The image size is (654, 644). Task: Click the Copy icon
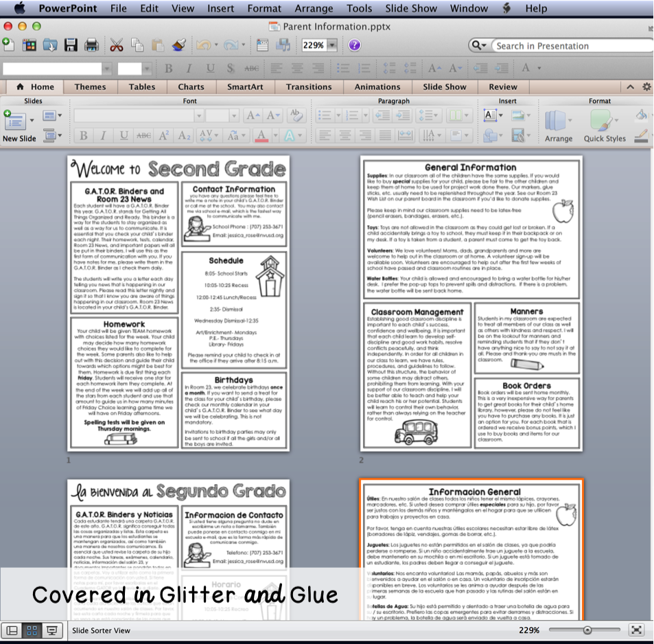click(137, 45)
